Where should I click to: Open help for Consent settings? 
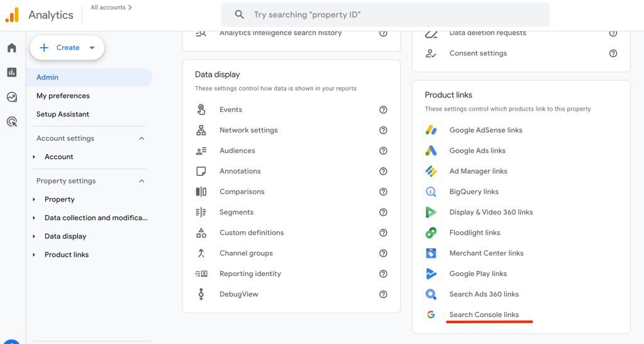click(x=613, y=53)
